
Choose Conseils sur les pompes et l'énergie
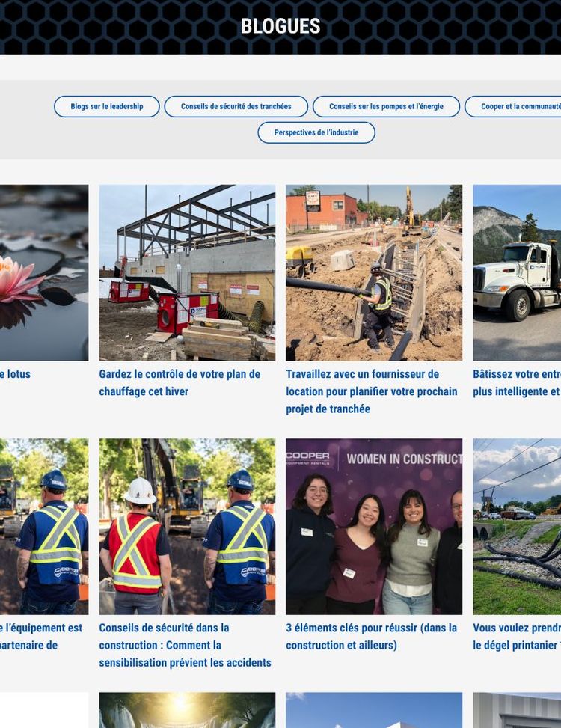pyautogui.click(x=386, y=106)
